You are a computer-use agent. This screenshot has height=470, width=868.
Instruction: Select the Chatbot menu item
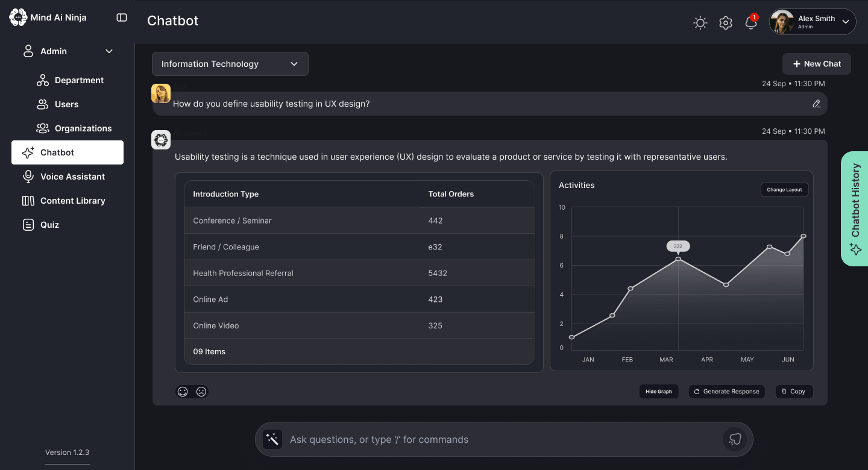pos(68,152)
